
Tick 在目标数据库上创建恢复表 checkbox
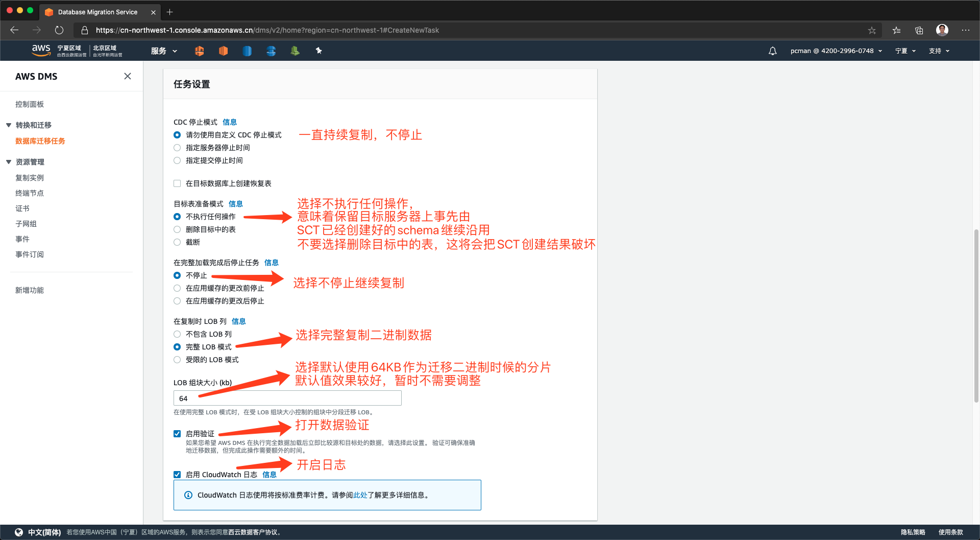coord(177,183)
